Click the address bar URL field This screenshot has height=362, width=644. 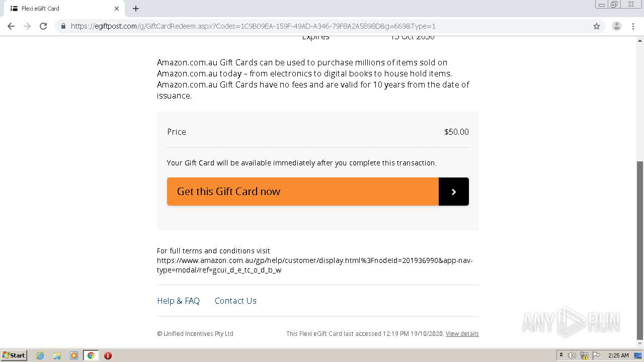pos(302,26)
